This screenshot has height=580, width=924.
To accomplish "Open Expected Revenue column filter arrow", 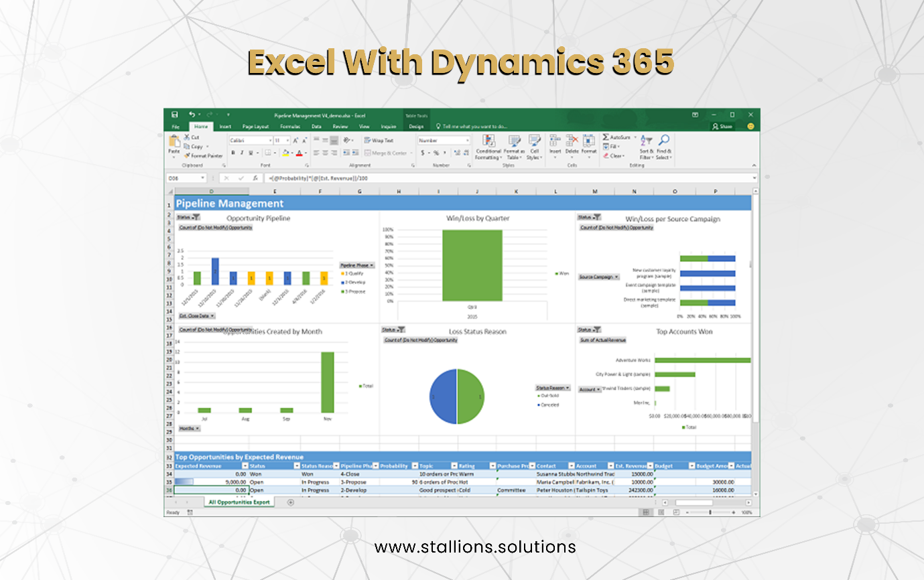I will pos(245,465).
